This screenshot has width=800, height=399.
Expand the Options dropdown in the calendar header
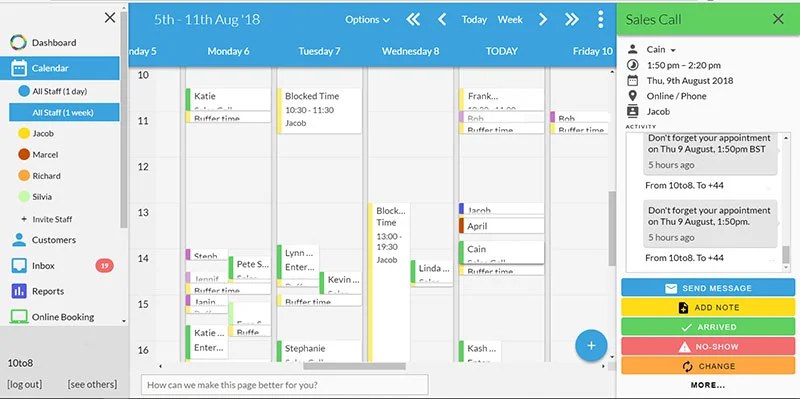tap(367, 19)
